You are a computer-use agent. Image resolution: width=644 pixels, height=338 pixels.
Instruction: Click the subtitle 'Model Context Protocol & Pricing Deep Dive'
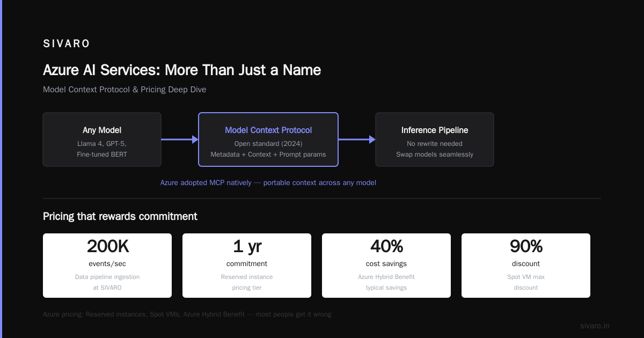coord(125,90)
